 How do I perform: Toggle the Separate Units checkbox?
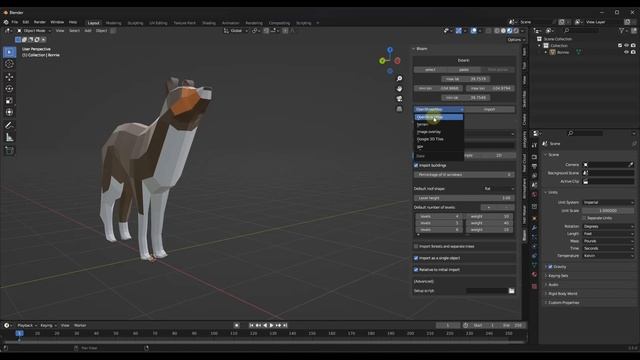[x=584, y=218]
